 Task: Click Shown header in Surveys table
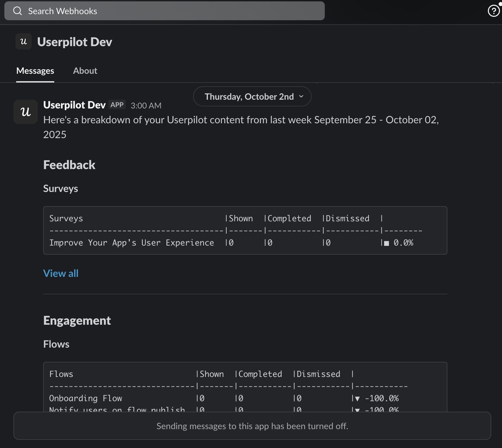point(241,219)
